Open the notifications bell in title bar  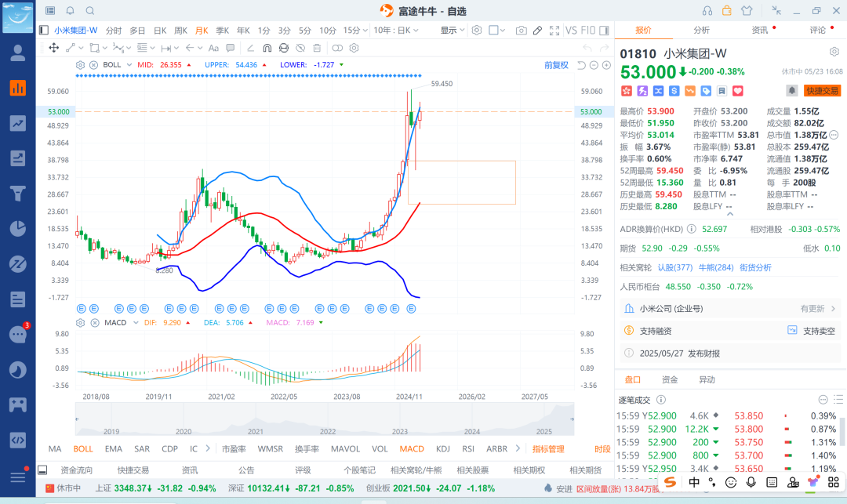pyautogui.click(x=71, y=11)
